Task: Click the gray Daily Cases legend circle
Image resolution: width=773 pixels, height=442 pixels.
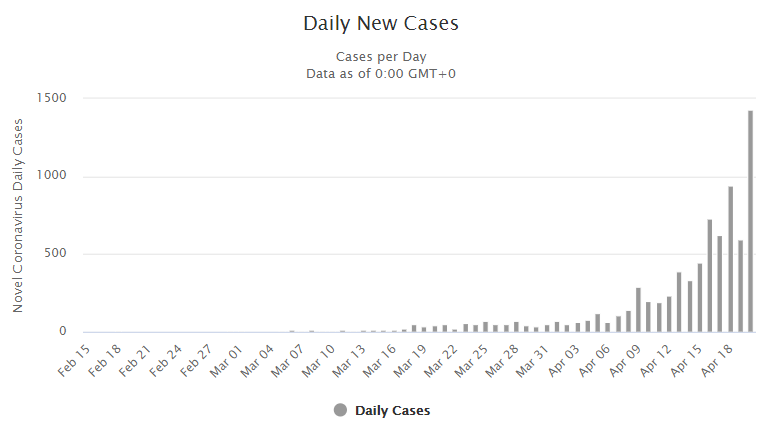Action: [x=341, y=410]
